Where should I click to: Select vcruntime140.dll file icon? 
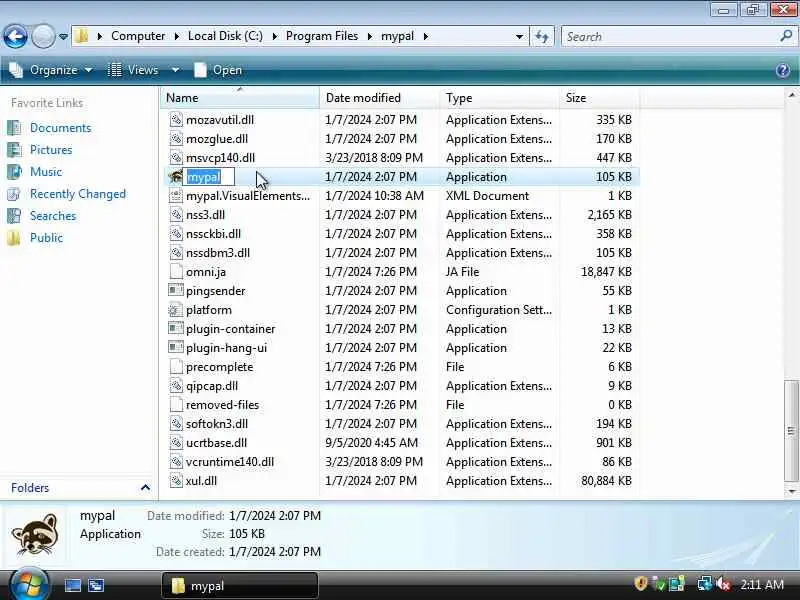tap(176, 462)
